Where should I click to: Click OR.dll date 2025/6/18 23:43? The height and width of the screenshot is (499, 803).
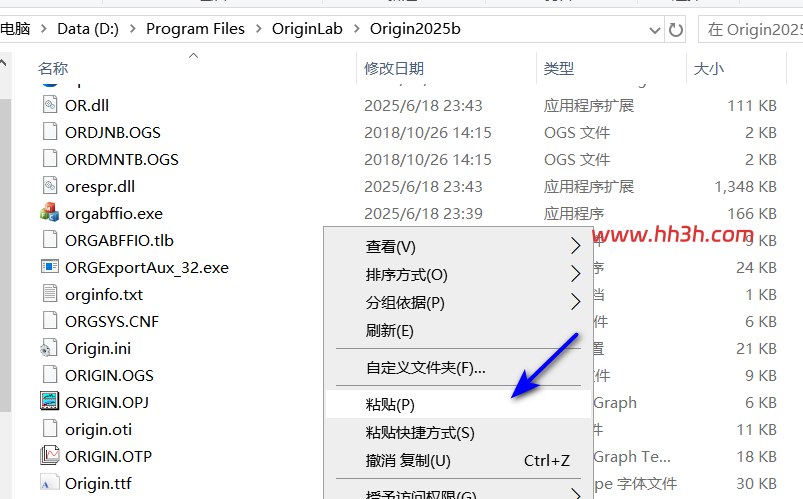[423, 106]
